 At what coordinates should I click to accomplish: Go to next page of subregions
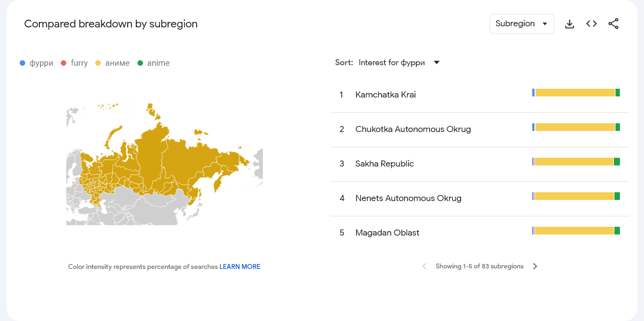pos(534,266)
